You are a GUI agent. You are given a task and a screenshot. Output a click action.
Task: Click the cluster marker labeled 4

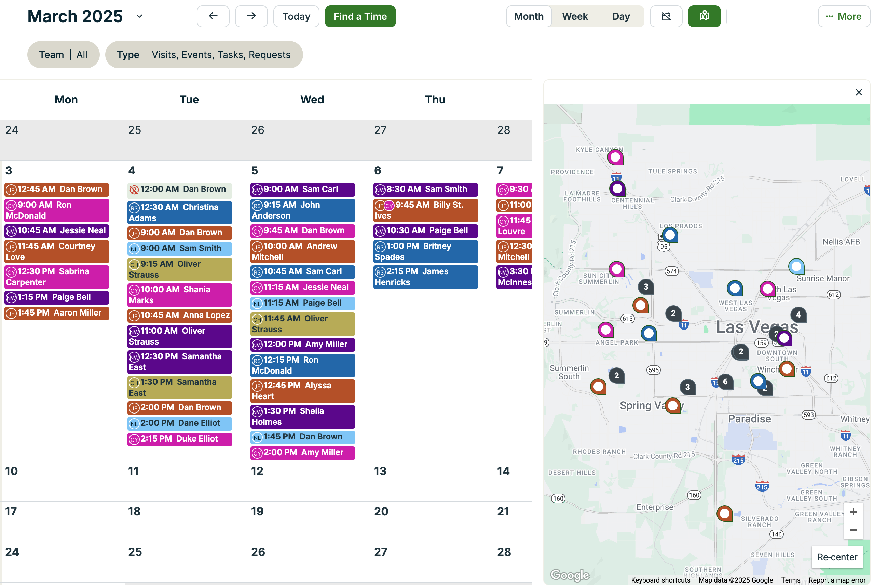point(798,314)
